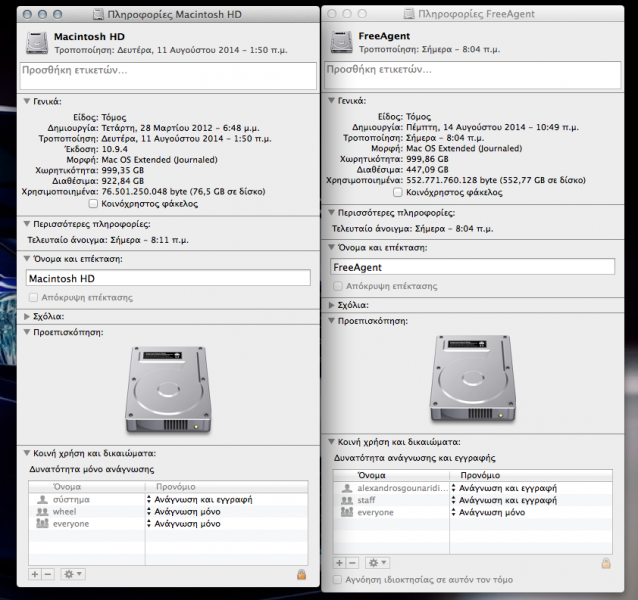Open gear action menu in Macintosh HD window

pos(73,574)
